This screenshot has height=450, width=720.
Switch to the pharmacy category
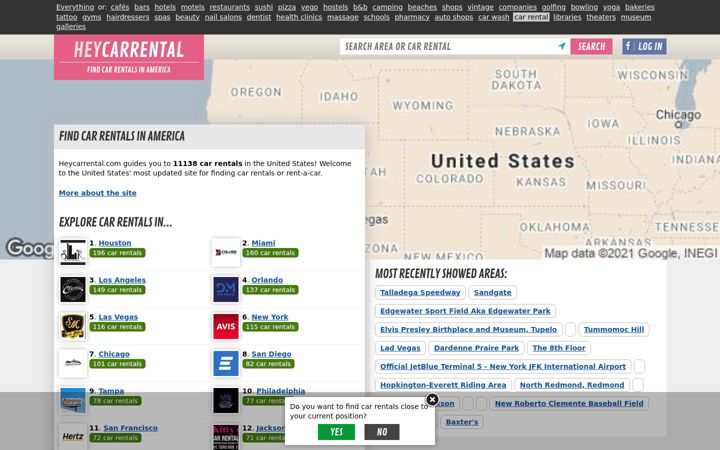412,17
